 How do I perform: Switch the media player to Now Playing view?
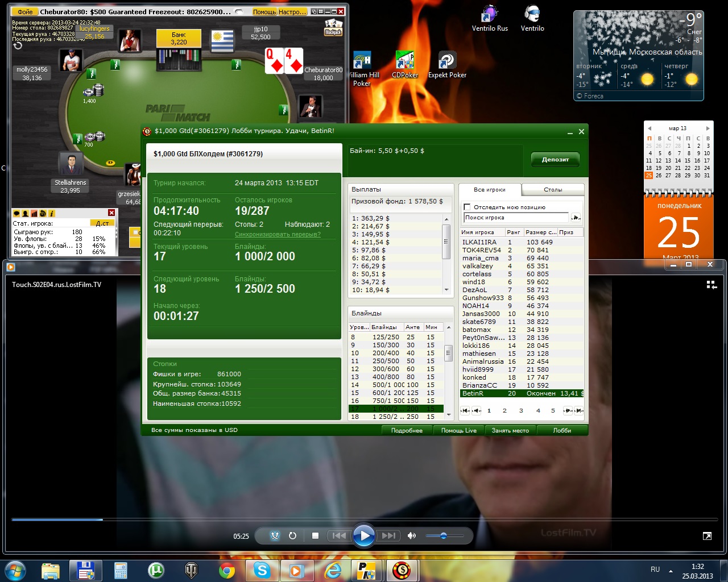(x=707, y=536)
